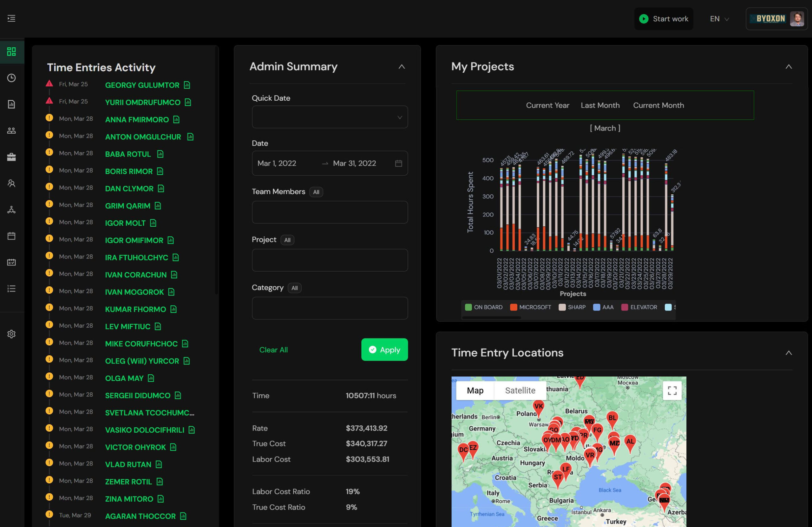The width and height of the screenshot is (812, 527).
Task: Click the green play icon in Start work
Action: coord(644,19)
